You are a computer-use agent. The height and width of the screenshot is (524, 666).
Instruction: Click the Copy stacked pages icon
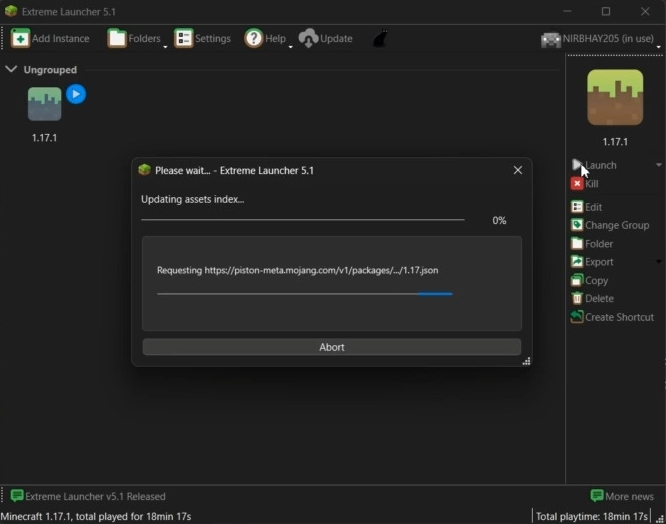(x=577, y=280)
